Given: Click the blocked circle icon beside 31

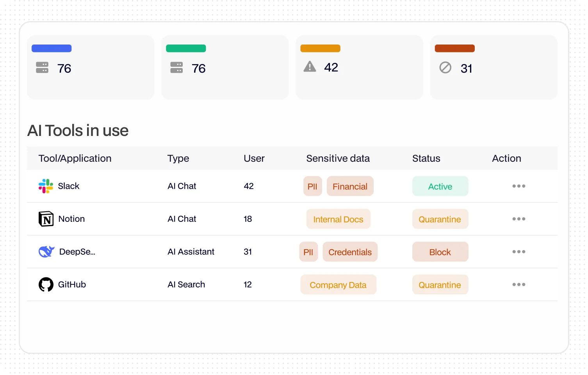Looking at the screenshot, I should [445, 68].
